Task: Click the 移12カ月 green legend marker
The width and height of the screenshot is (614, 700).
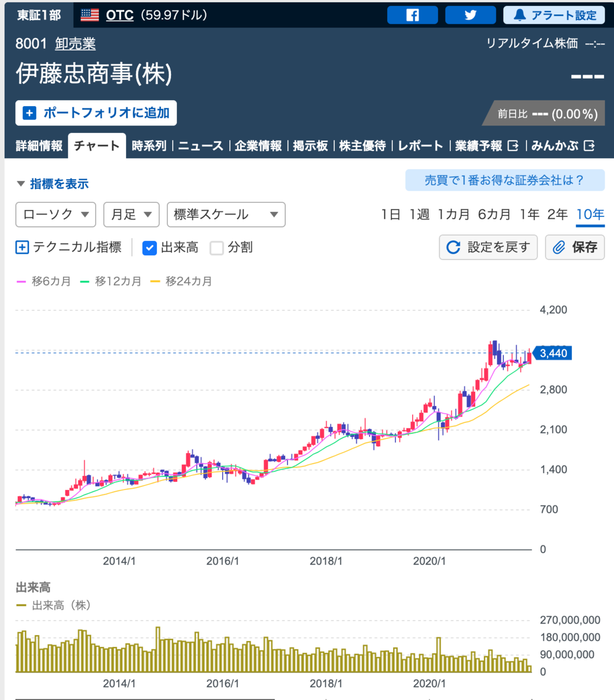Action: click(84, 281)
